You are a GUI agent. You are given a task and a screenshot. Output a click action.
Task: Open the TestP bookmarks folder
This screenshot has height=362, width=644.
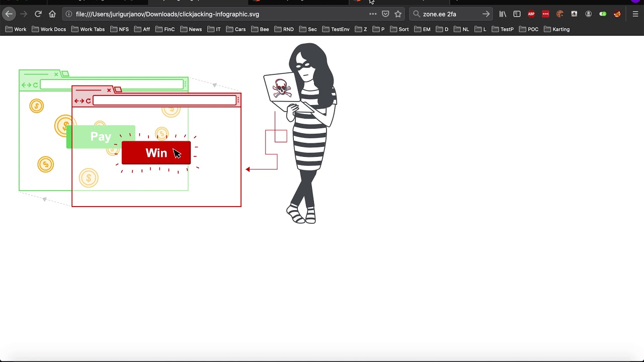503,29
